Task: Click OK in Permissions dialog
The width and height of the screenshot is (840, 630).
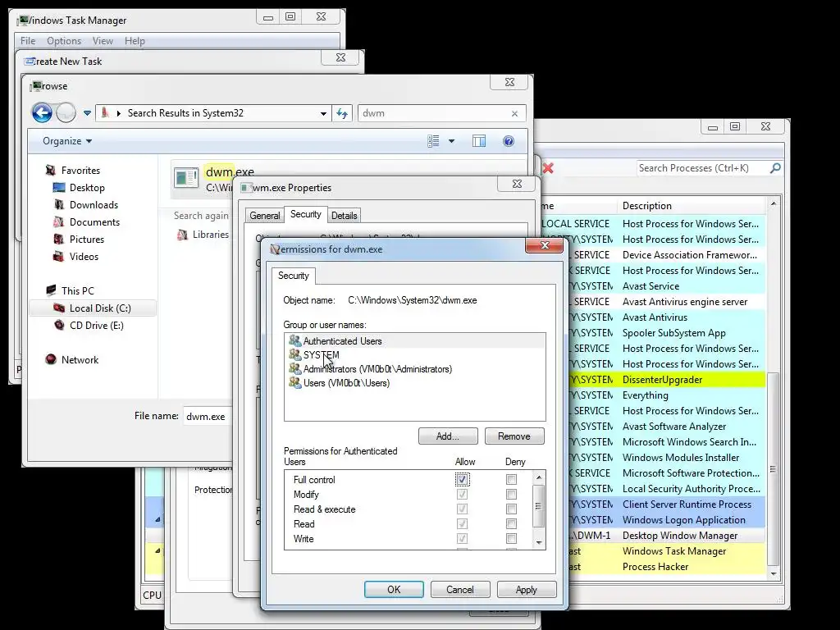Action: 394,589
